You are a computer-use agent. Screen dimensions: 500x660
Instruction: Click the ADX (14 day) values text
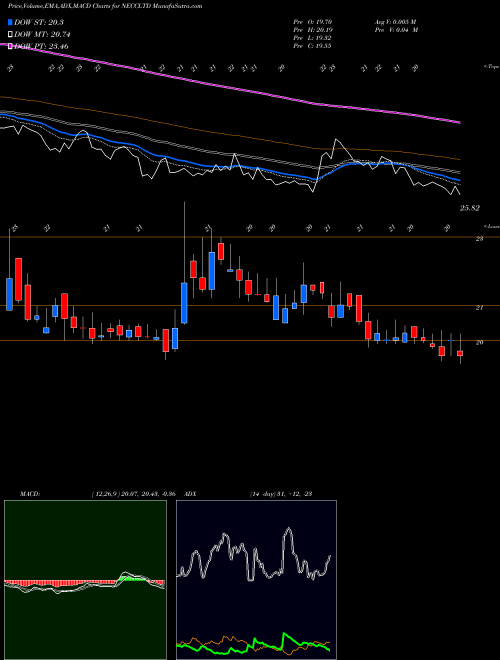pyautogui.click(x=280, y=494)
